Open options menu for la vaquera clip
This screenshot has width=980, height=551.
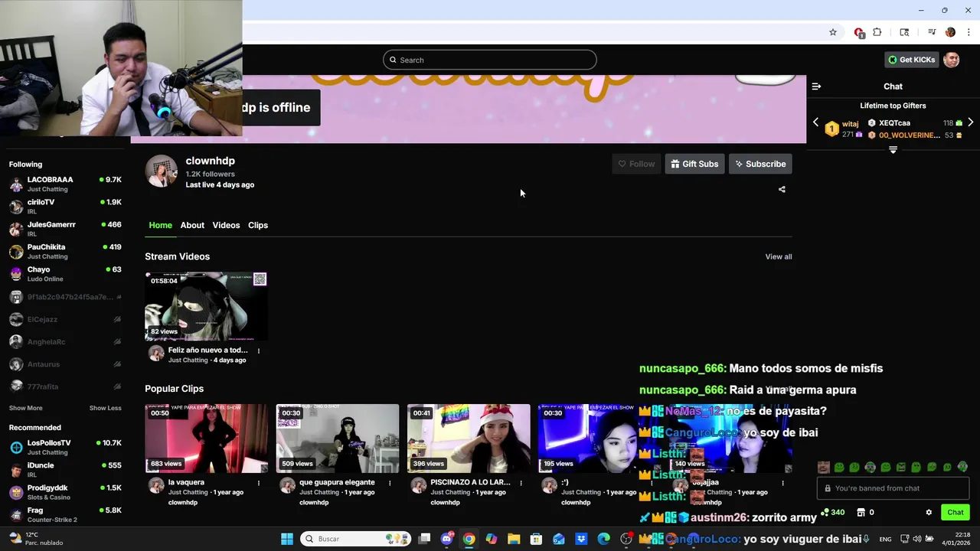pos(259,483)
